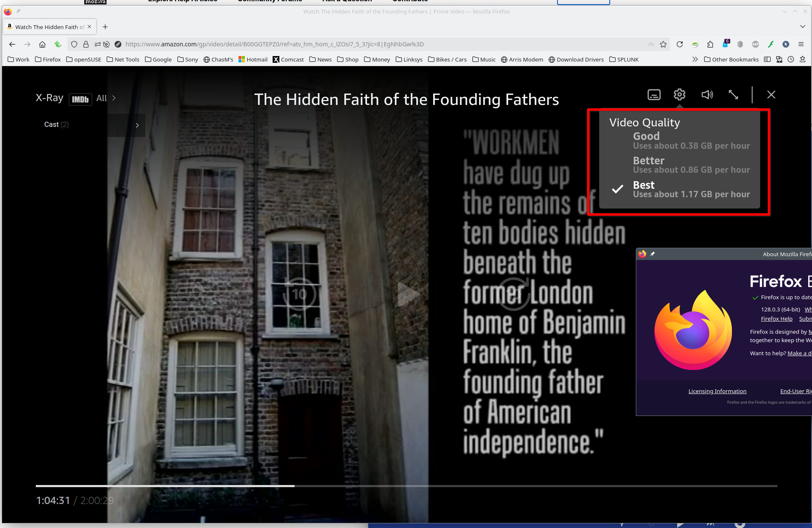
Task: Reload the current page
Action: point(679,44)
